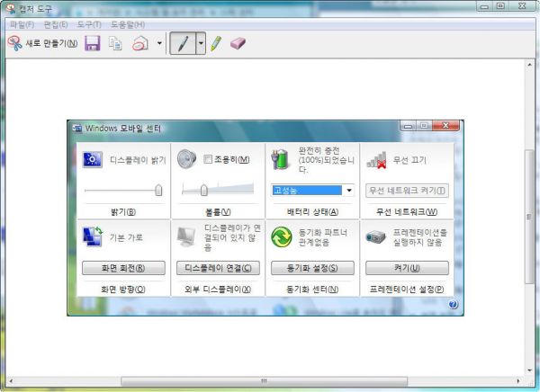This screenshot has height=392, width=540.
Task: Click the volume speaker icon
Action: pyautogui.click(x=186, y=158)
